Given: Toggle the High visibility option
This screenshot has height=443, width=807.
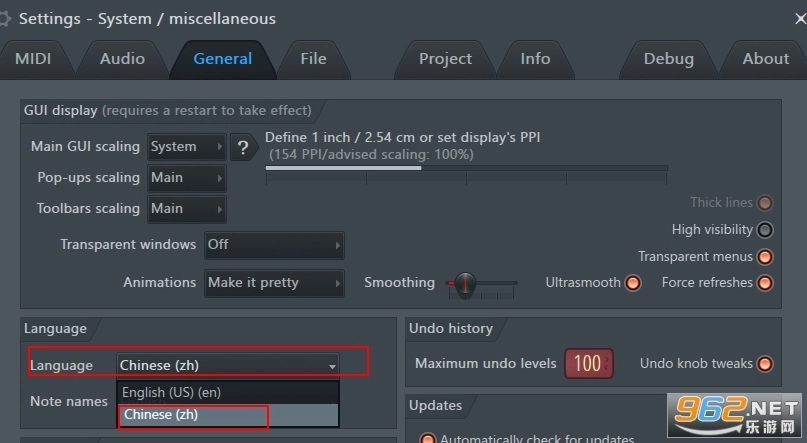Looking at the screenshot, I should pos(765,230).
